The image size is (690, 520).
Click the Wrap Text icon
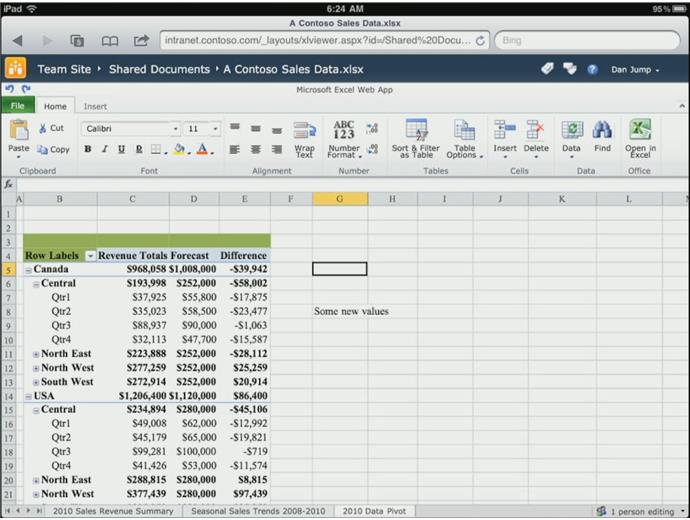[x=304, y=133]
